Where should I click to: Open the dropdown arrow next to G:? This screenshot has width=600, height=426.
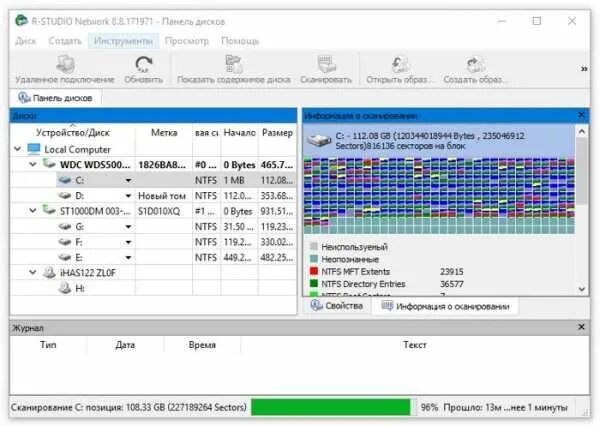coord(129,227)
